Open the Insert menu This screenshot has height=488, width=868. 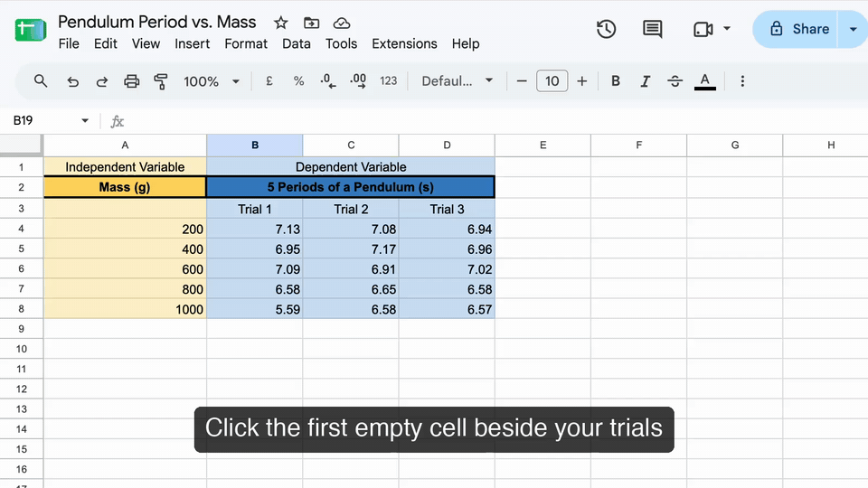point(192,43)
